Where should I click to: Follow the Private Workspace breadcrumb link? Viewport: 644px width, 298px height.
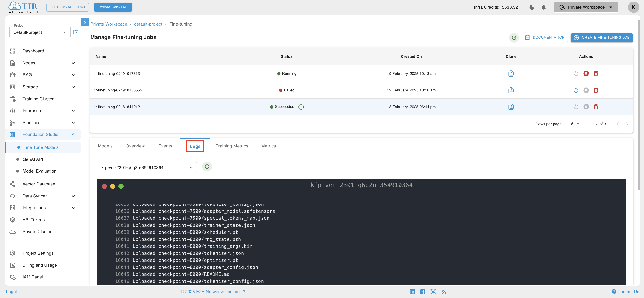coord(108,24)
